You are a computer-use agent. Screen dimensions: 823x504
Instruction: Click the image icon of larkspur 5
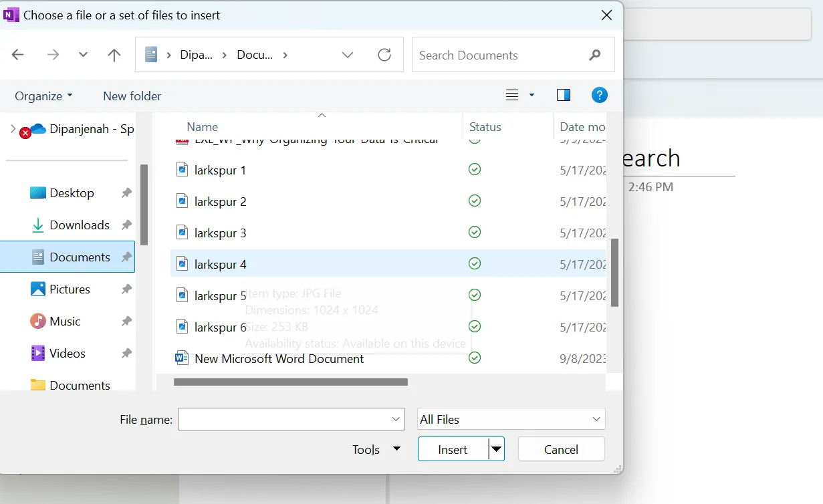182,295
